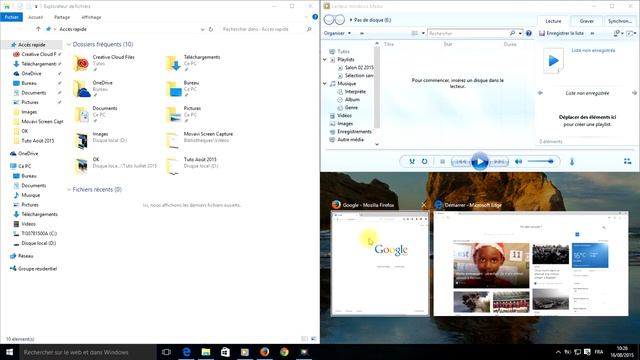
Task: Launch Microsoft Edge from the taskbar
Action: click(186, 352)
